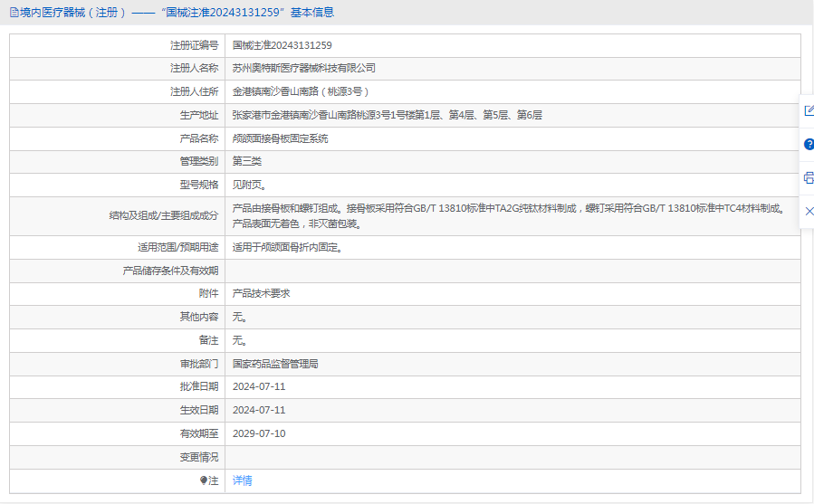The image size is (814, 504).
Task: Click the 产品名称 label
Action: click(199, 138)
